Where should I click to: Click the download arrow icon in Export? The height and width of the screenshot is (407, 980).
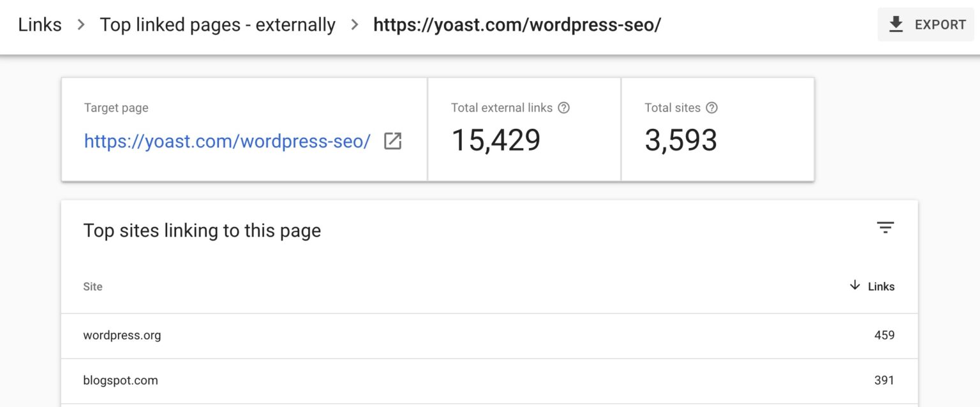[x=896, y=25]
